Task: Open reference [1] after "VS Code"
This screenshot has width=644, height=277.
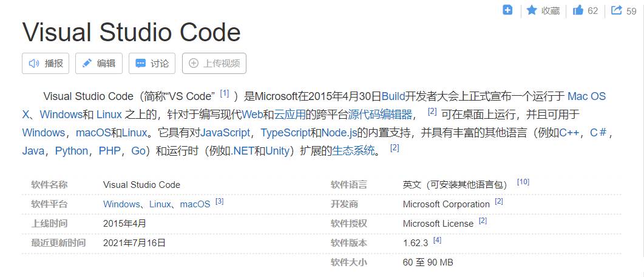Action: point(224,93)
